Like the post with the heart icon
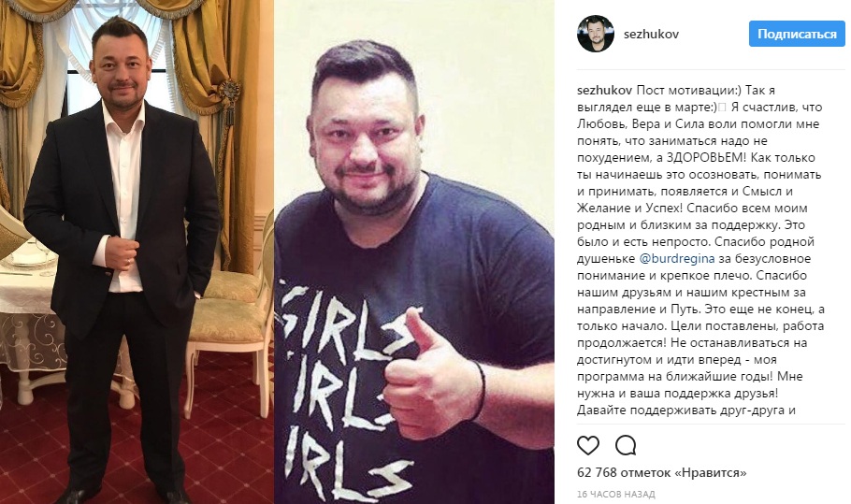851x504 pixels. click(x=588, y=445)
